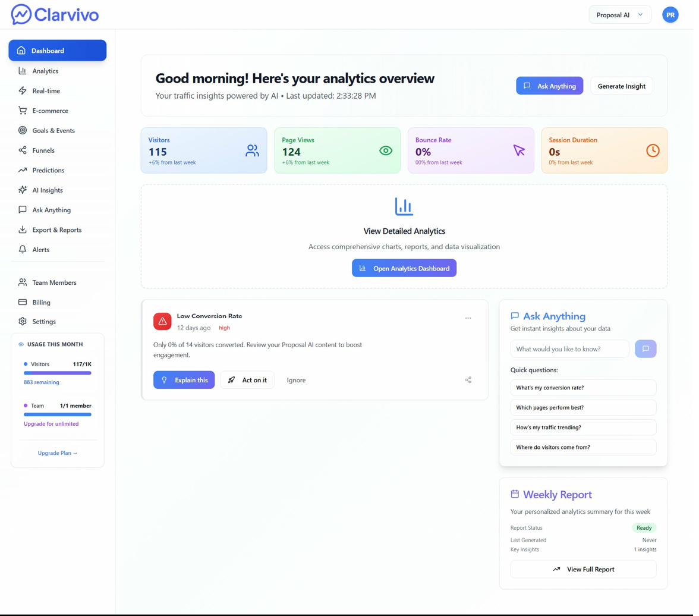Click the Upgrade Plan link

coord(57,452)
